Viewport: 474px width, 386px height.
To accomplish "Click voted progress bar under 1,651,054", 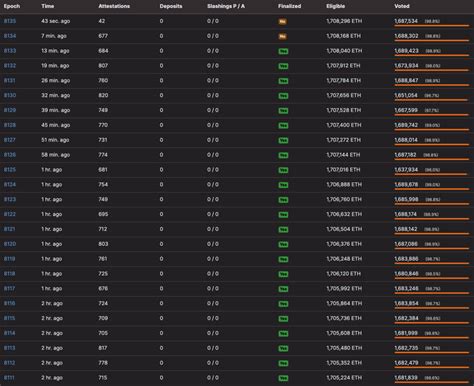I will click(432, 100).
